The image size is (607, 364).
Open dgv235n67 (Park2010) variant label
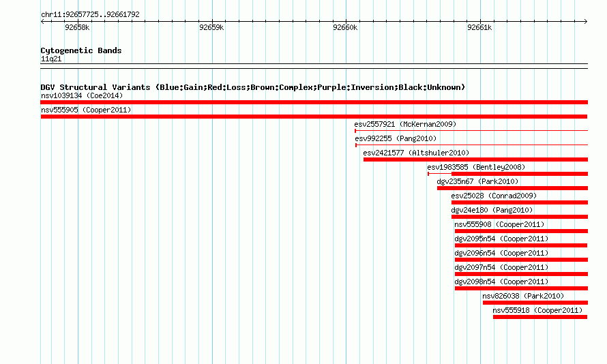click(x=477, y=181)
